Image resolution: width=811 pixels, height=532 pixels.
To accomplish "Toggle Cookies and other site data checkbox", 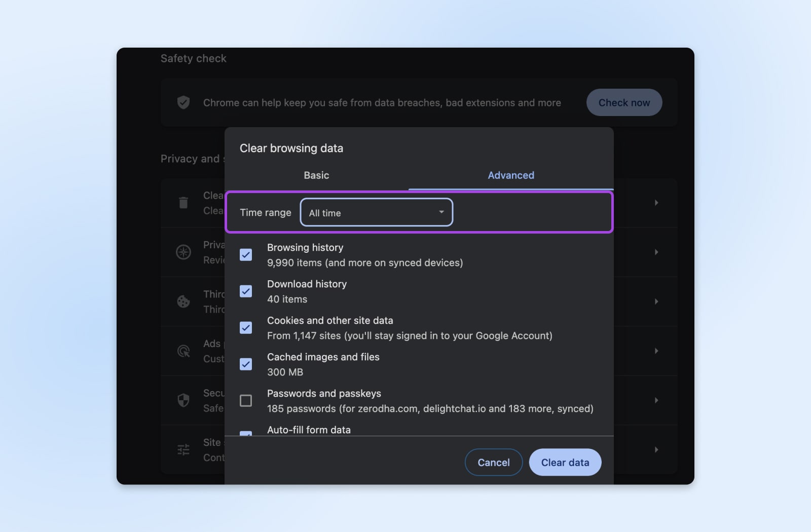I will [246, 328].
